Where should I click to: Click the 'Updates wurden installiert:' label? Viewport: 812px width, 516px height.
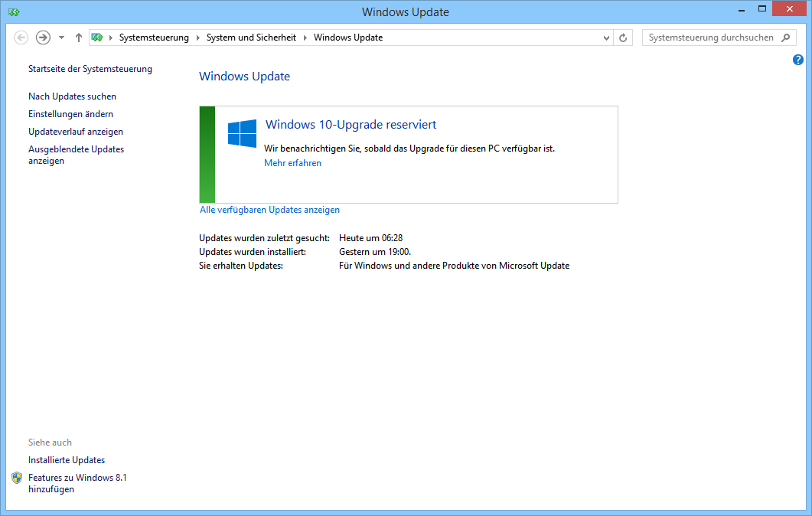253,252
